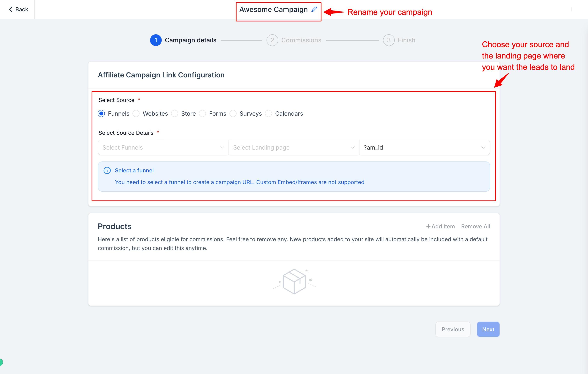
Task: Click the step 3 Finish circle icon
Action: (x=388, y=40)
